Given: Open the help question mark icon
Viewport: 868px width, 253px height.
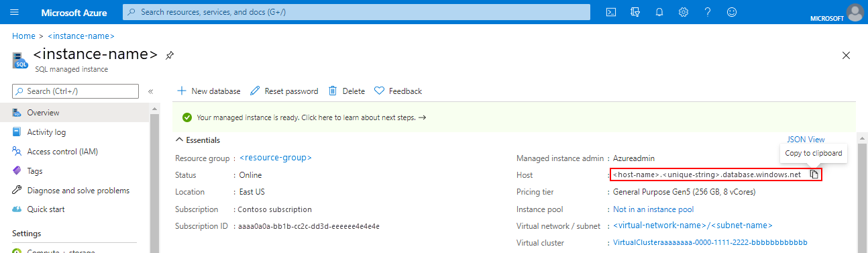Looking at the screenshot, I should 708,12.
